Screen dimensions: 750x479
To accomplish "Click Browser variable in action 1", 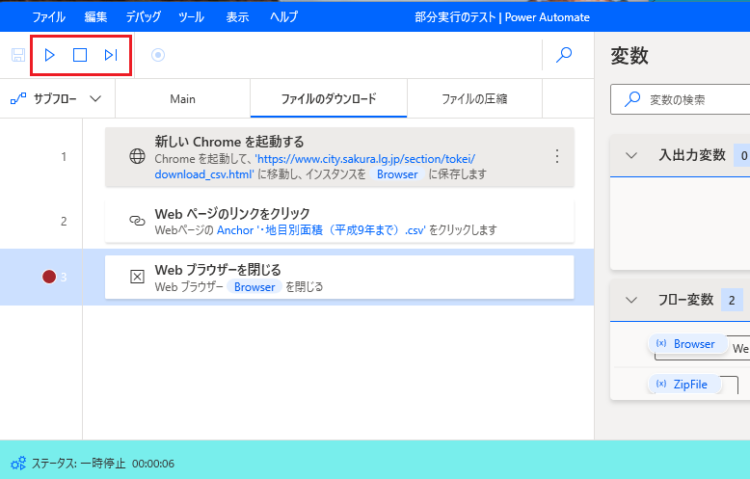I will [397, 174].
